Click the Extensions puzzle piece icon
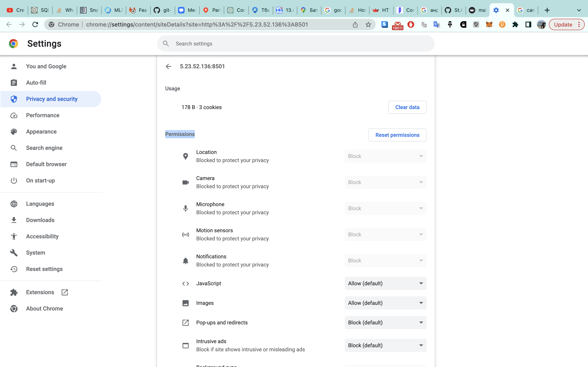Screen dimensions: 588x367 [515, 24]
